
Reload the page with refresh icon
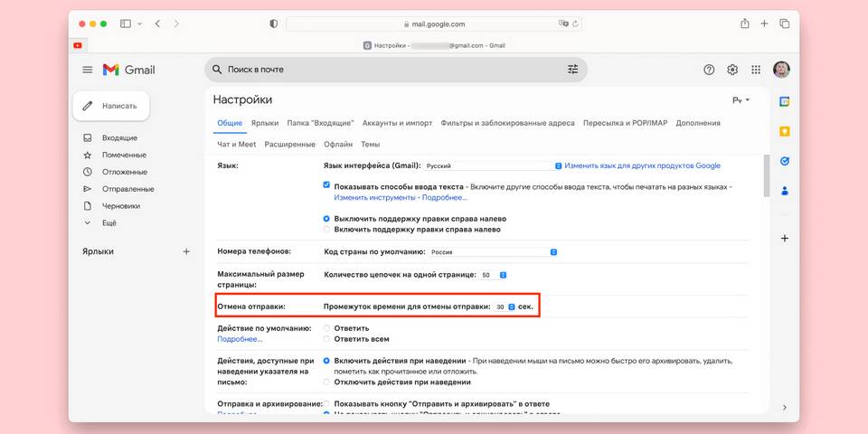575,24
